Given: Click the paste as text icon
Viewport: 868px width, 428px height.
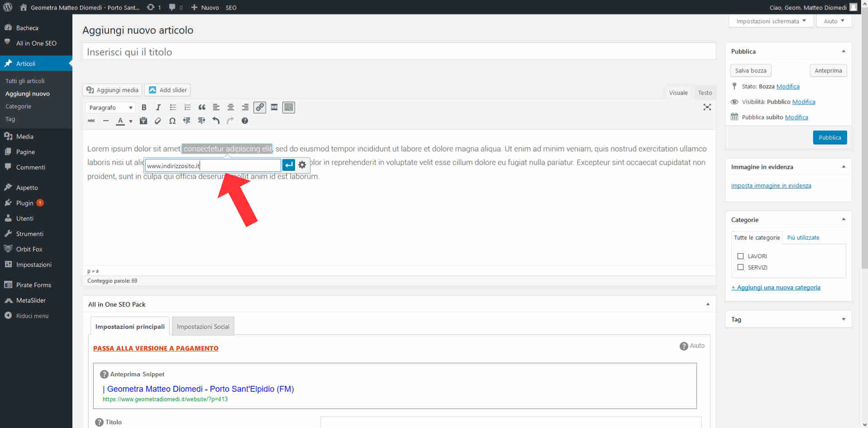Looking at the screenshot, I should tap(143, 121).
